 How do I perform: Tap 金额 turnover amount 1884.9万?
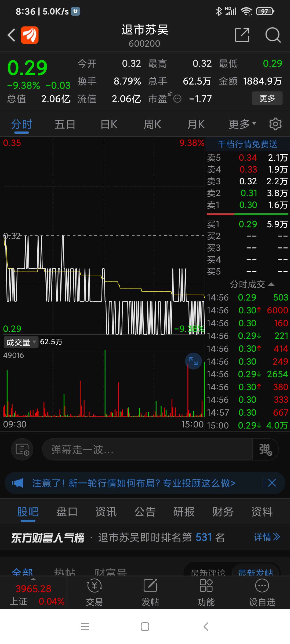click(250, 81)
